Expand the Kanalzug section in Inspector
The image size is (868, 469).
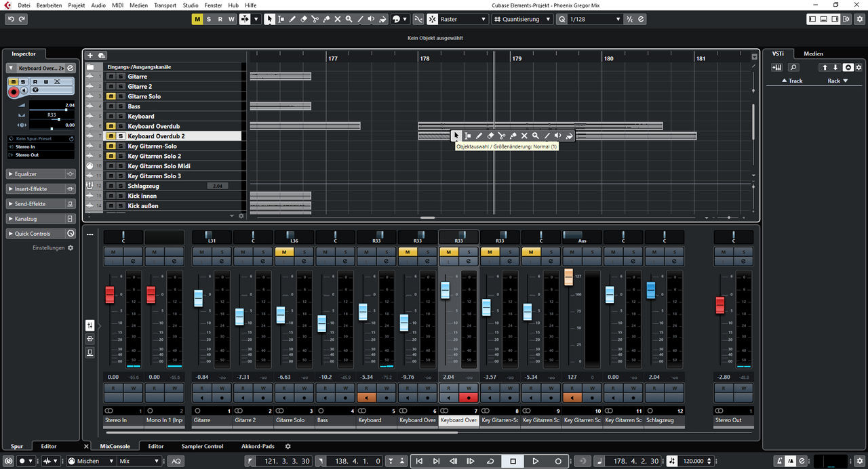(x=41, y=219)
